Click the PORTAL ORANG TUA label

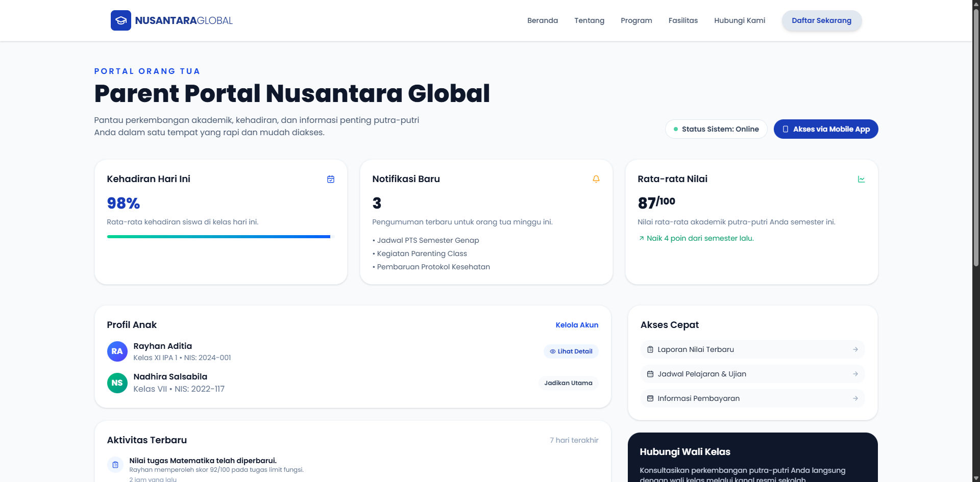[147, 71]
